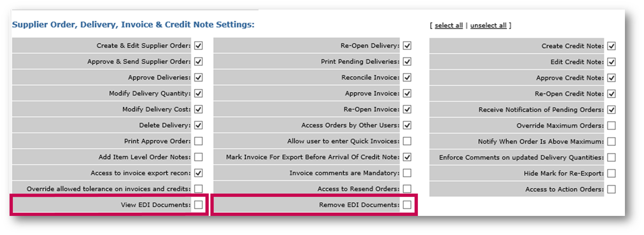Enable Allow user to enter Quick Invoices
The image size is (644, 235).
click(407, 141)
